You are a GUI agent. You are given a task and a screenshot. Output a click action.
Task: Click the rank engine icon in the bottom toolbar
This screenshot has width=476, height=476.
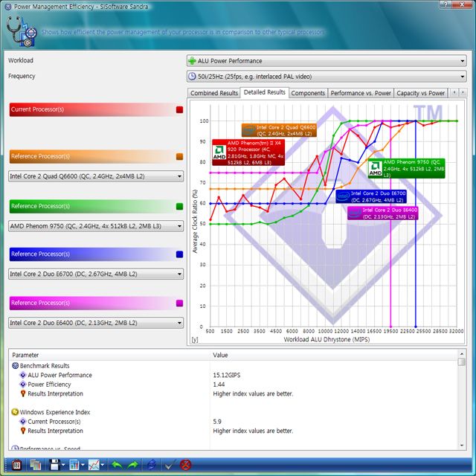click(x=16, y=465)
